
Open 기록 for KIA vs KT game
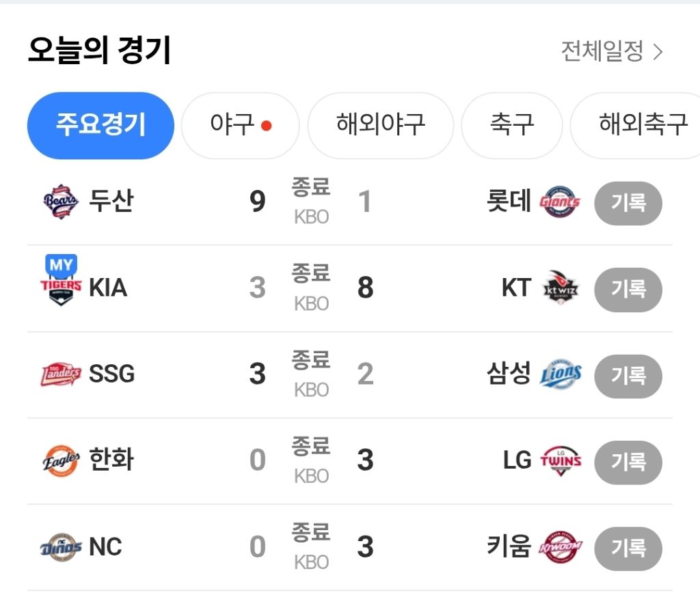click(628, 289)
